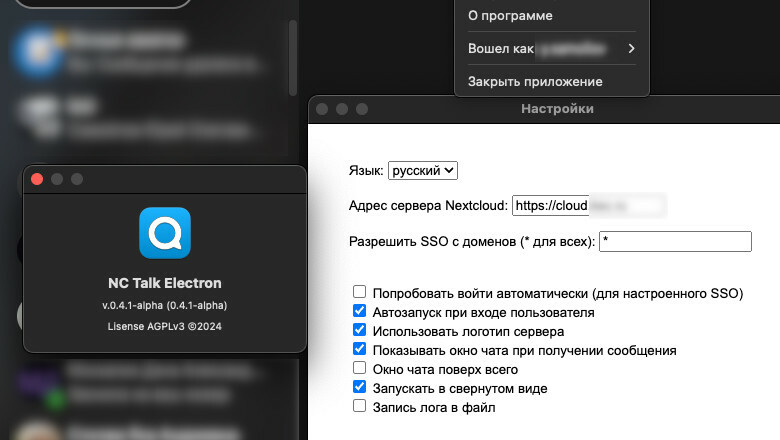780x440 pixels.
Task: Expand the 'Вошел как' submenu
Action: (x=552, y=49)
